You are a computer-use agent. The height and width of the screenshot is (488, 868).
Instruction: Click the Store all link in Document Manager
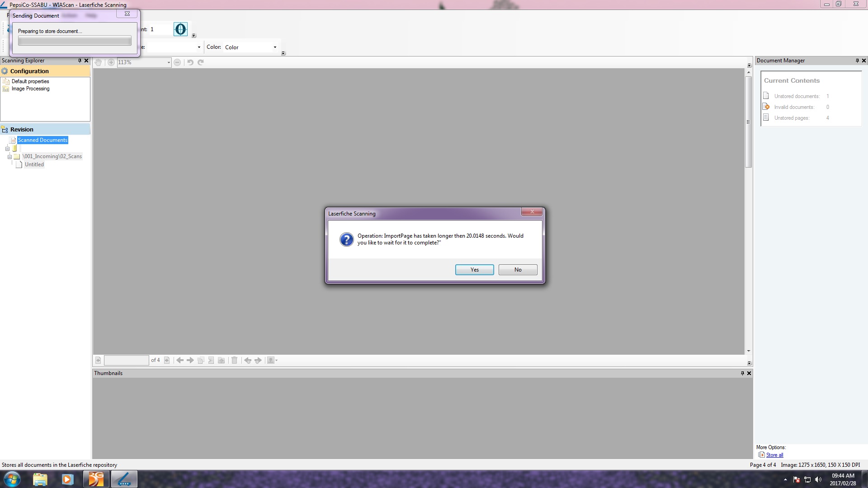click(x=774, y=455)
